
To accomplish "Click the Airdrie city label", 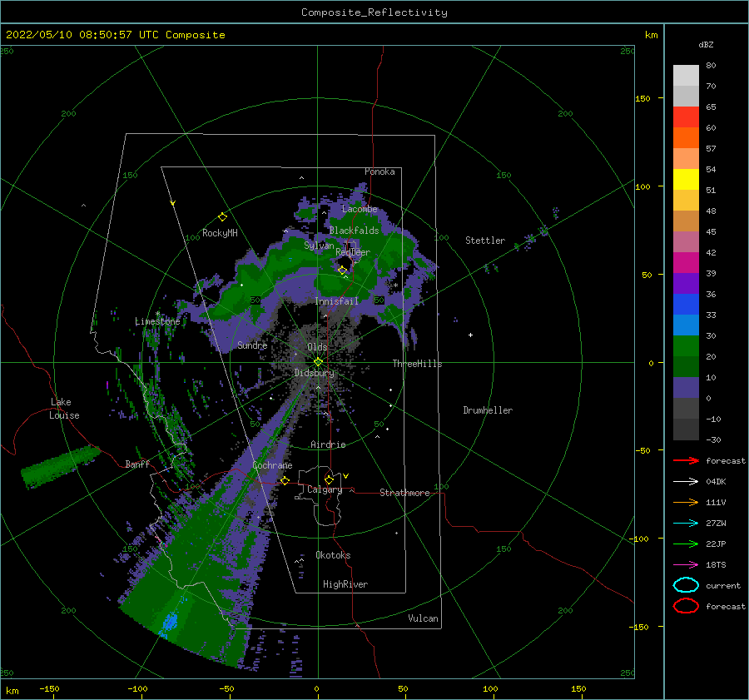I will coord(328,444).
